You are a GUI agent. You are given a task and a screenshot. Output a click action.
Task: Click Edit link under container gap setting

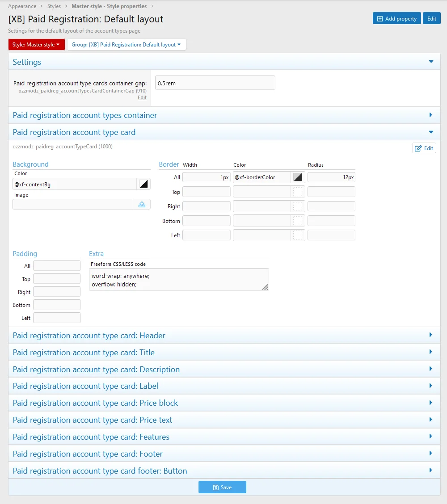(x=142, y=97)
